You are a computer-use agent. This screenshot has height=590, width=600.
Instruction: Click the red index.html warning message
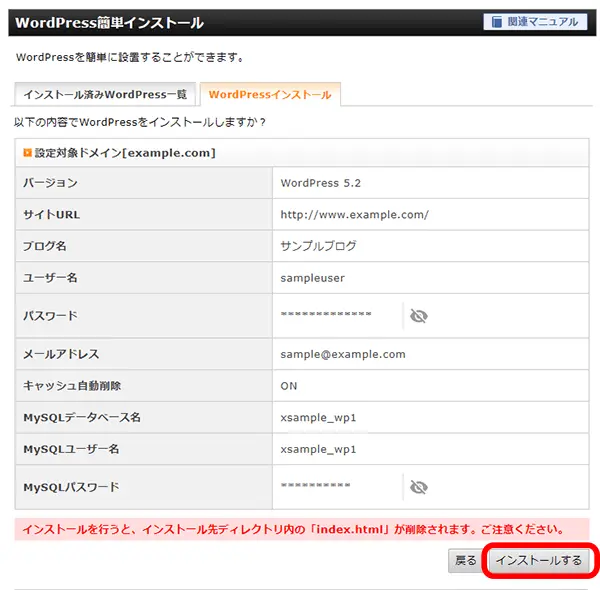click(x=300, y=529)
